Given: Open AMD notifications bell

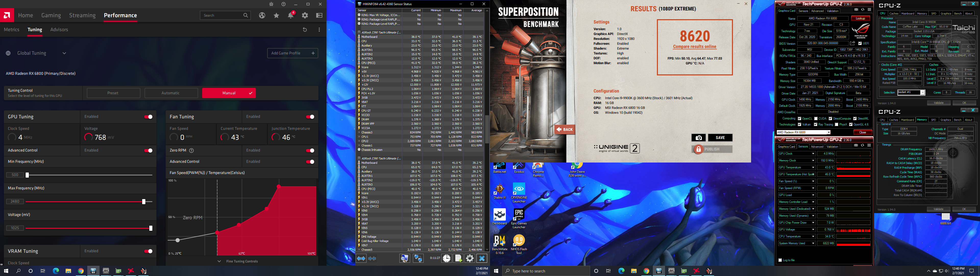Looking at the screenshot, I should 291,15.
